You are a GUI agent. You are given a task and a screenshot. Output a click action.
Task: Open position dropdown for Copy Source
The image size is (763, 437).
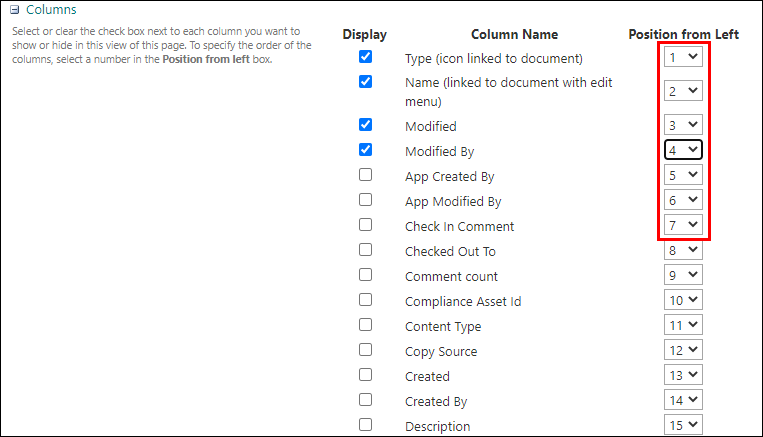click(684, 350)
